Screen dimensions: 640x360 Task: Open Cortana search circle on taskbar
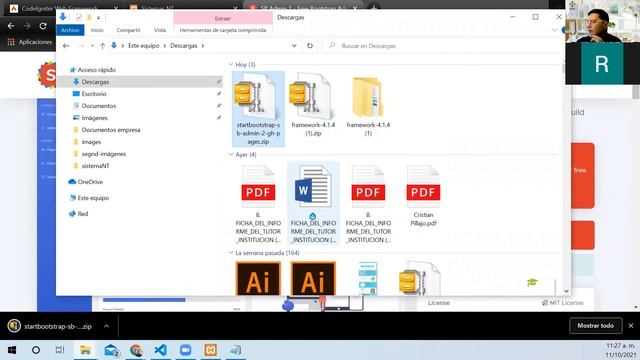pyautogui.click(x=36, y=350)
